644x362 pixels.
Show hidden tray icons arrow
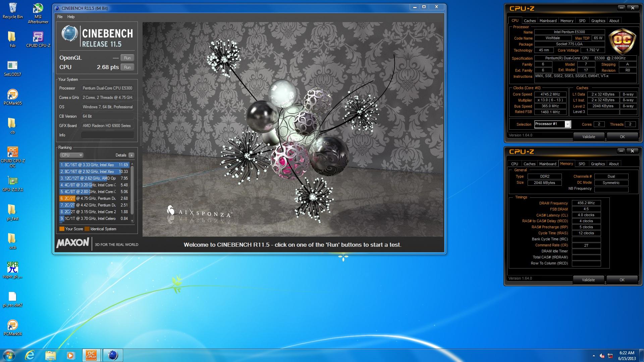[594, 356]
